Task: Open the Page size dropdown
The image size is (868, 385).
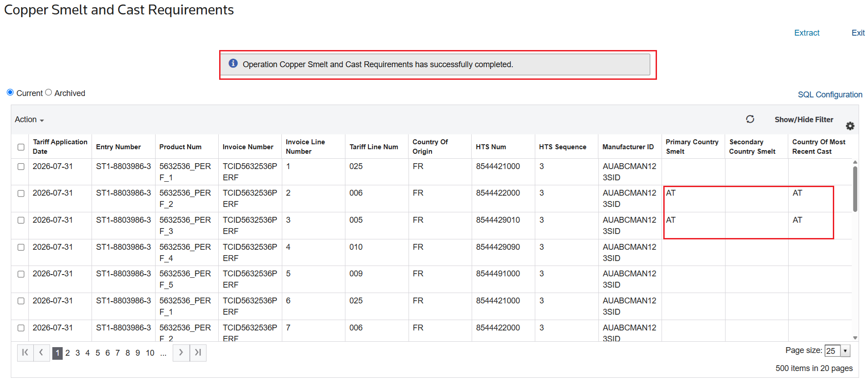Action: click(845, 351)
